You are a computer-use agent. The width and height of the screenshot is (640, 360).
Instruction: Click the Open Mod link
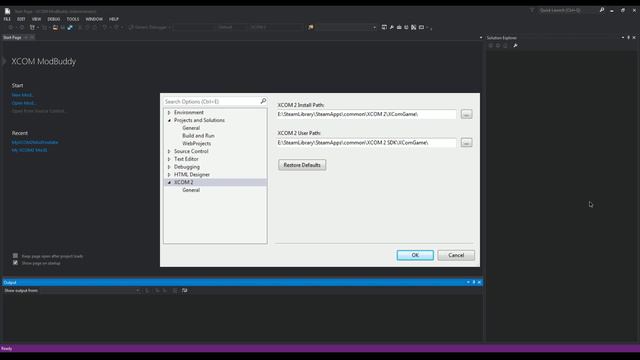tap(24, 103)
